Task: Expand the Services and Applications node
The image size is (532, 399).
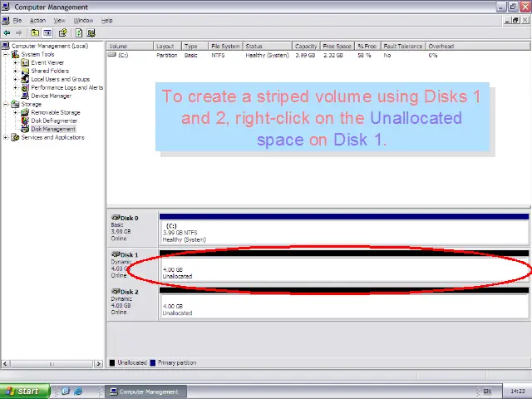Action: pyautogui.click(x=6, y=137)
